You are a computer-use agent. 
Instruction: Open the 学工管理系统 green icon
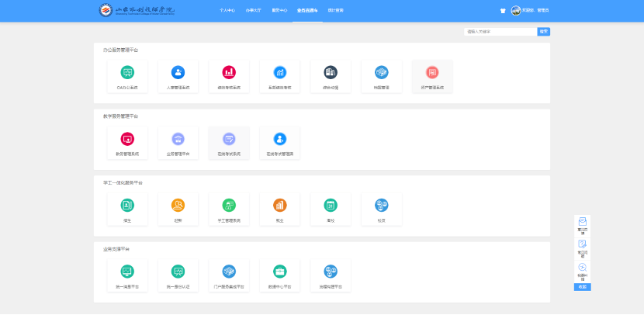[x=229, y=206]
